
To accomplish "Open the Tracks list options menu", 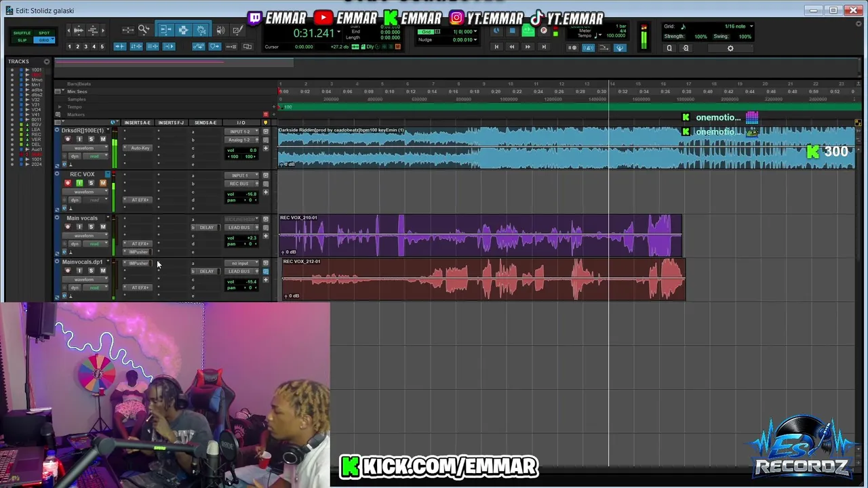I will (47, 62).
